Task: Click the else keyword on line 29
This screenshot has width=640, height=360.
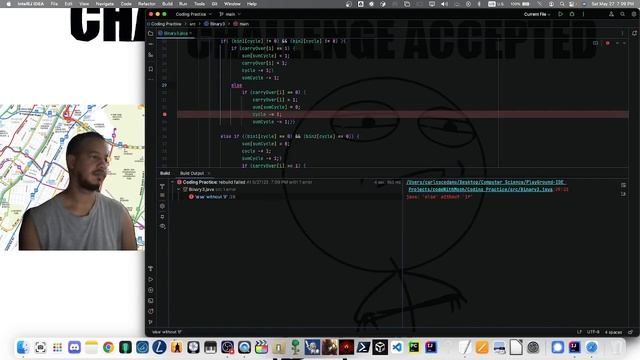Action: pyautogui.click(x=236, y=85)
